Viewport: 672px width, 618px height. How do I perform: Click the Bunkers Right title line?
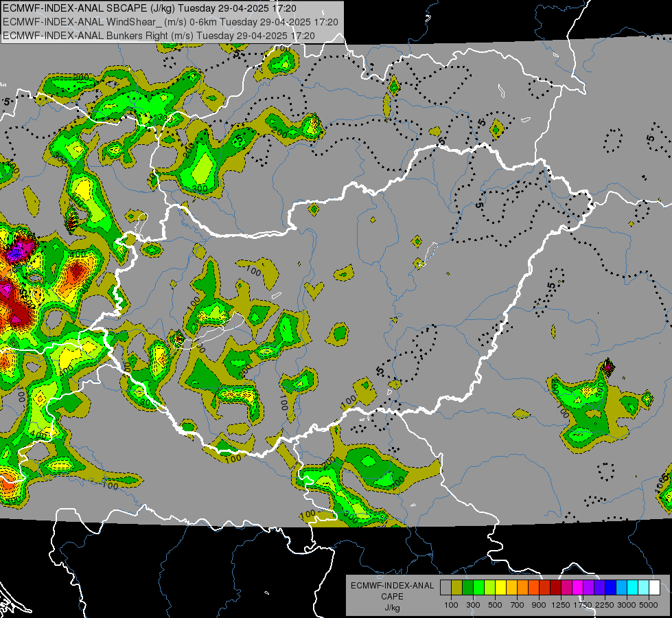point(159,36)
